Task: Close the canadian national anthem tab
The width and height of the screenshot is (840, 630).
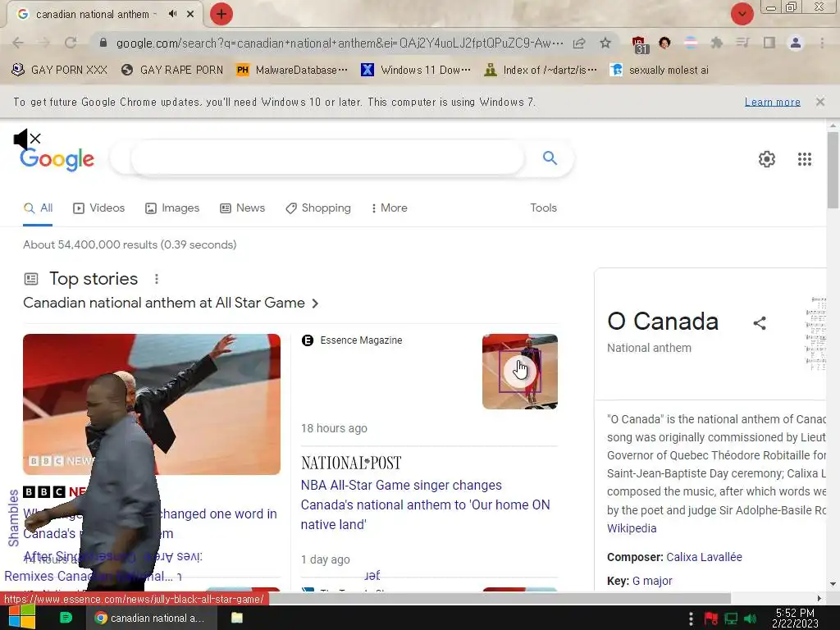Action: pyautogui.click(x=190, y=14)
